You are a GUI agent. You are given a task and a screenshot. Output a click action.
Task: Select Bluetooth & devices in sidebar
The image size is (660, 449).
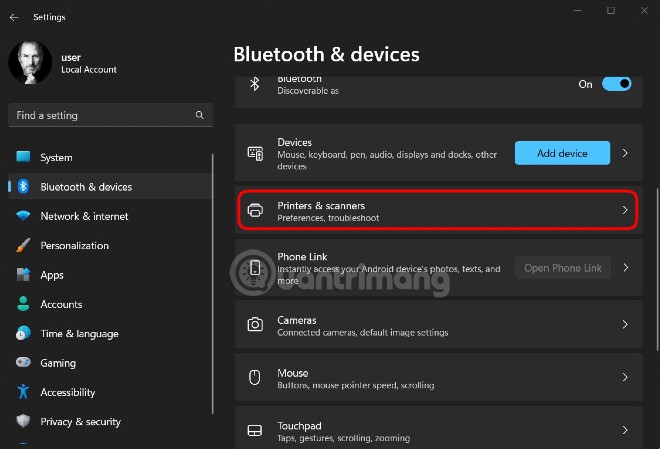110,186
